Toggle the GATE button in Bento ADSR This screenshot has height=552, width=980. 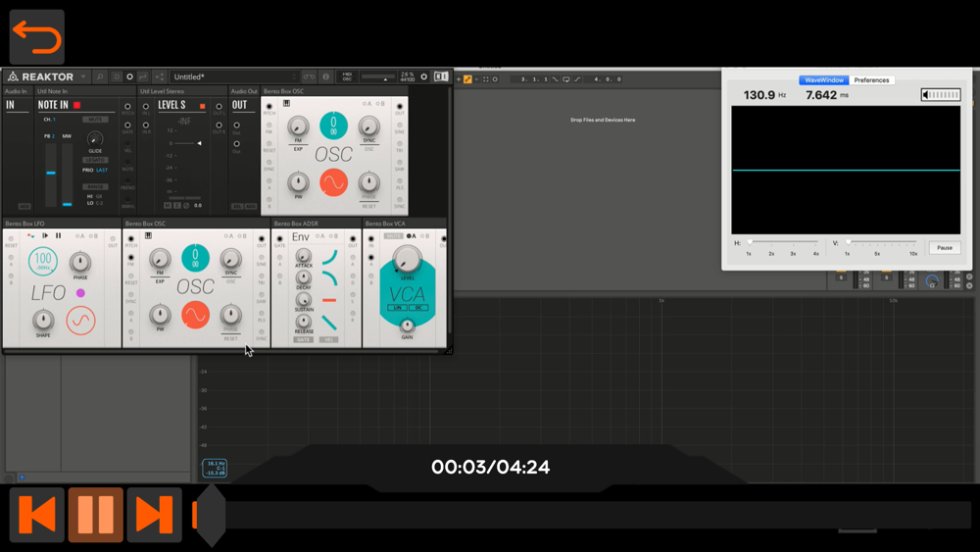[x=303, y=339]
